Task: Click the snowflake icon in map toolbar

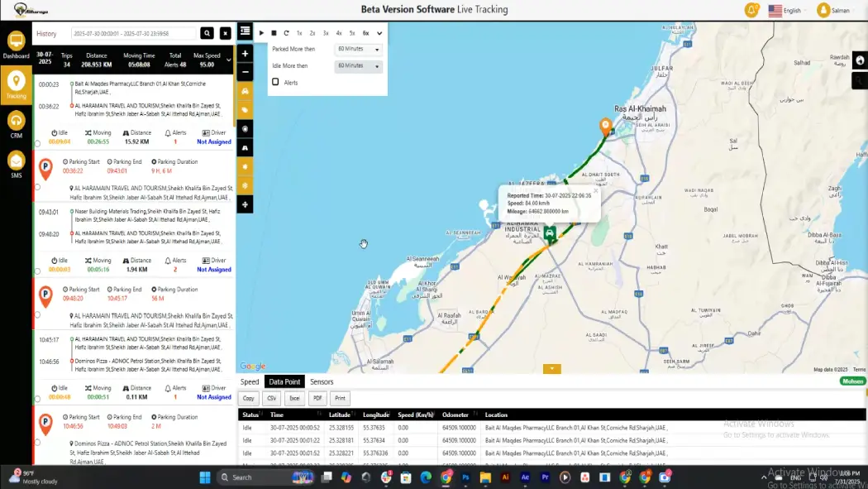Action: (245, 185)
